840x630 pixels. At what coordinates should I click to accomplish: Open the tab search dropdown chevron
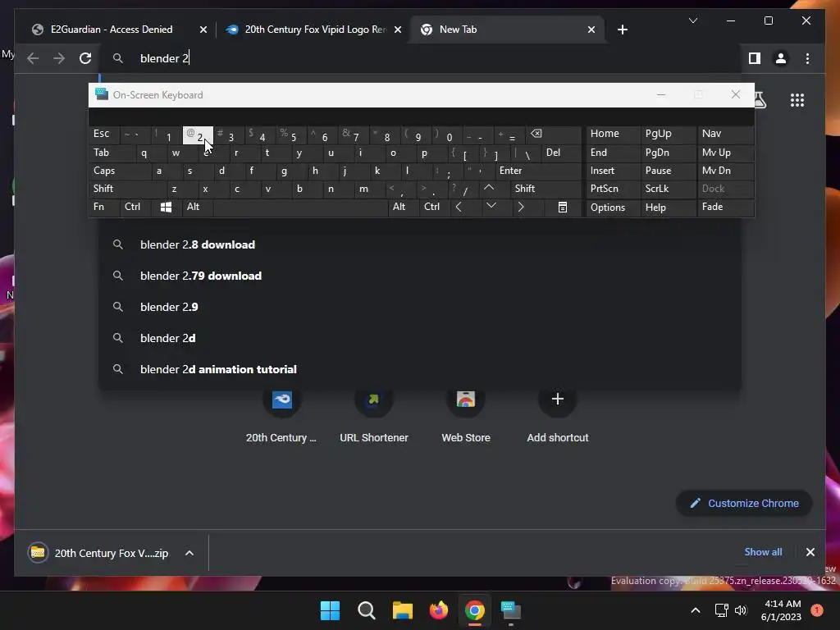(x=692, y=21)
